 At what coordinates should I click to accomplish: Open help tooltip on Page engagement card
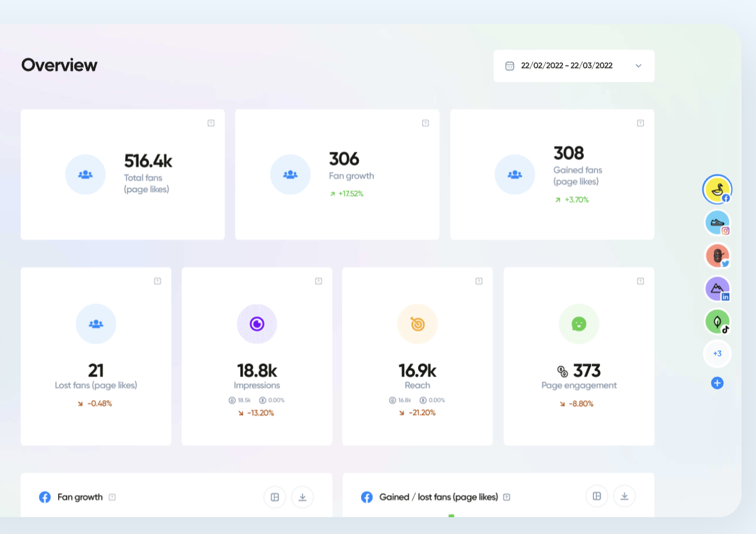point(641,280)
